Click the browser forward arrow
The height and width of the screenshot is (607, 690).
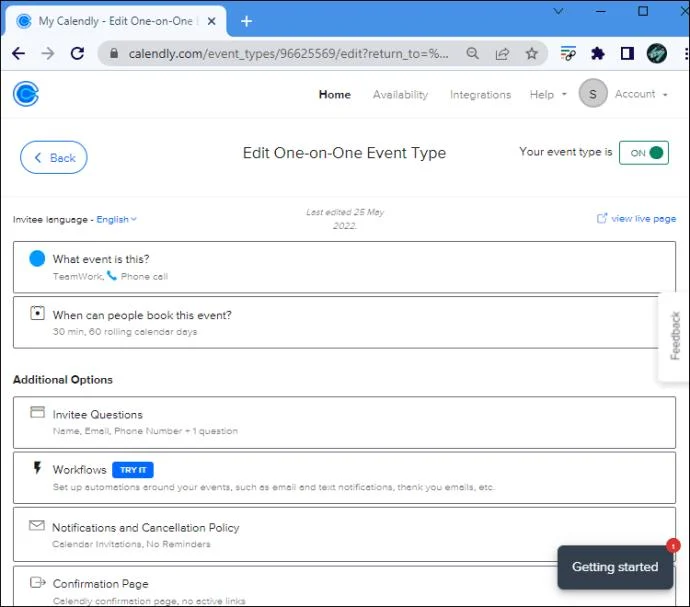pos(48,54)
